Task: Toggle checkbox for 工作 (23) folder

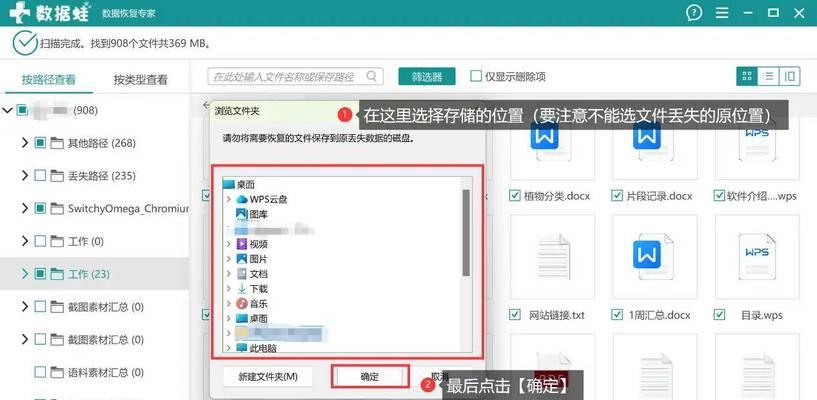Action: pos(40,274)
